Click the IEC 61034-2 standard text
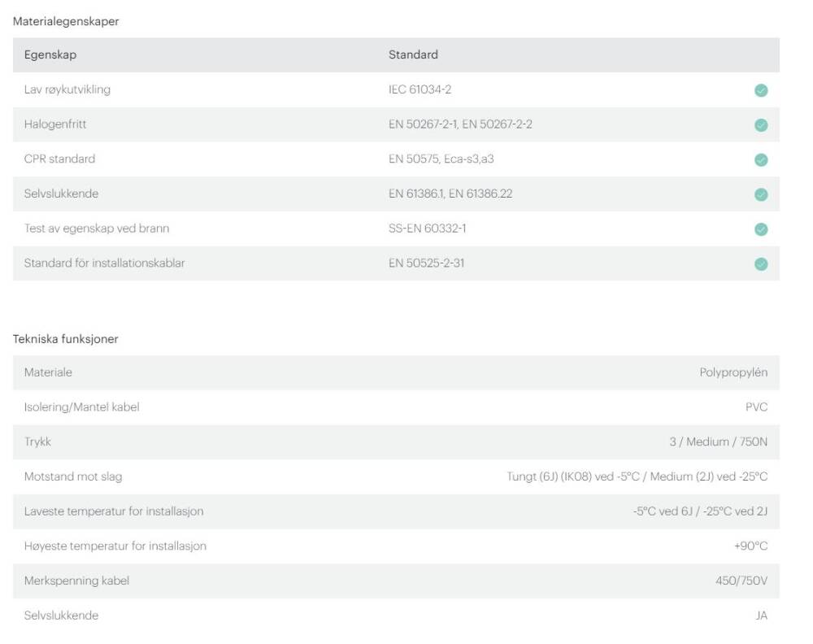The width and height of the screenshot is (813, 644). [x=420, y=89]
